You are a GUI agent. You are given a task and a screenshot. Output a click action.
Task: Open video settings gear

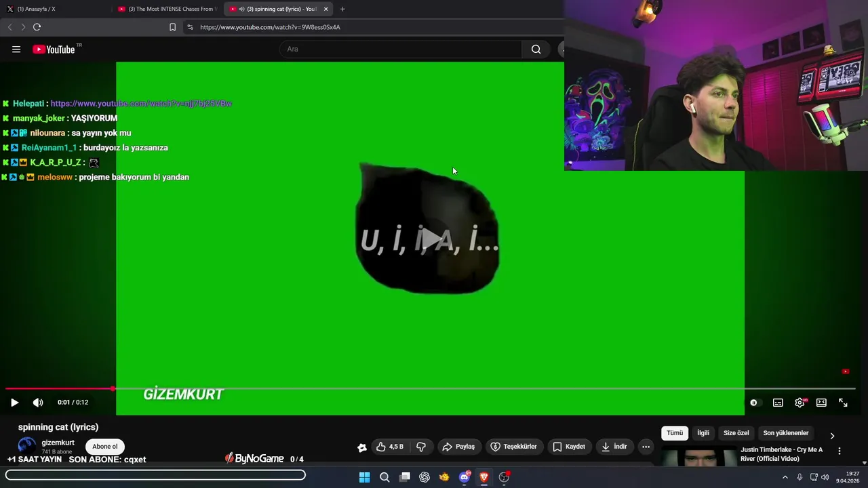(800, 403)
